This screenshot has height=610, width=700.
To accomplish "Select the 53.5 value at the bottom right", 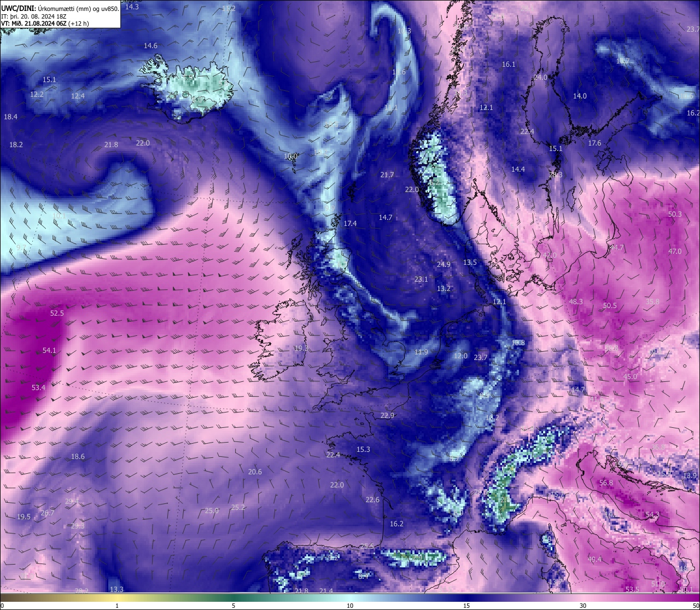I will (x=632, y=589).
